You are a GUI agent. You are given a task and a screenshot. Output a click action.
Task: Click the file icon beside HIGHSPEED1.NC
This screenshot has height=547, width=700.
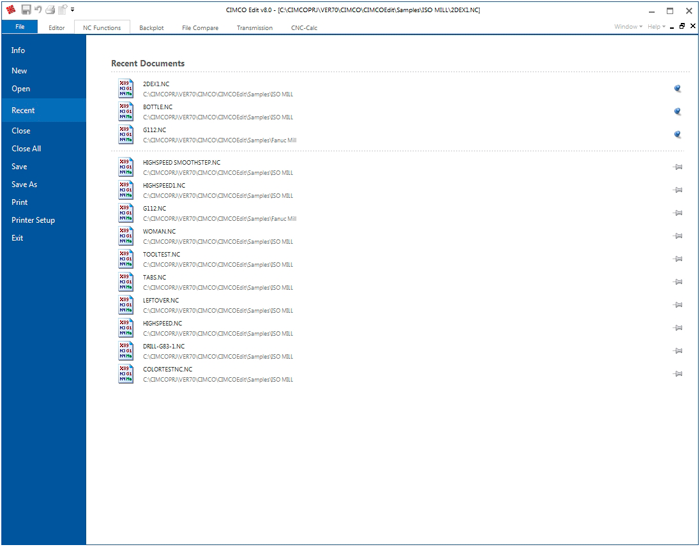tap(126, 190)
